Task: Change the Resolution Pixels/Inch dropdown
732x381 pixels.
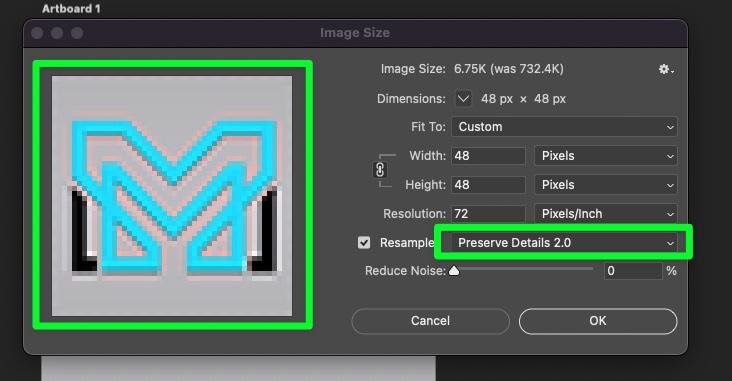Action: (606, 214)
